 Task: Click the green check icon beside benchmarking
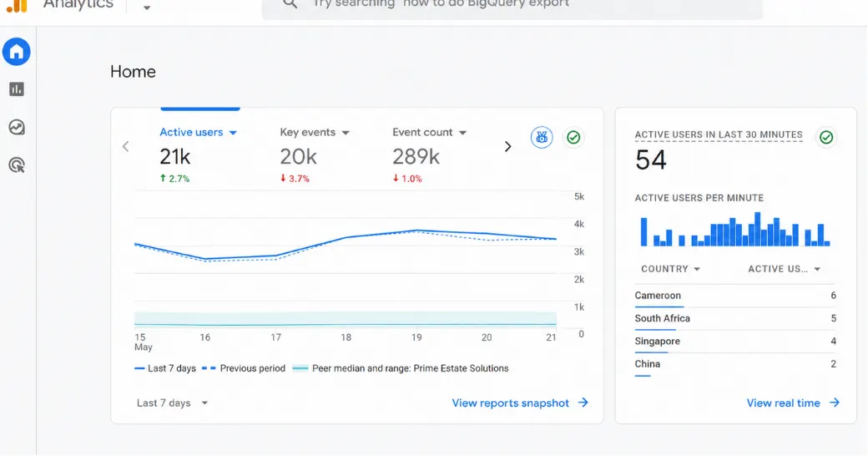click(x=573, y=138)
